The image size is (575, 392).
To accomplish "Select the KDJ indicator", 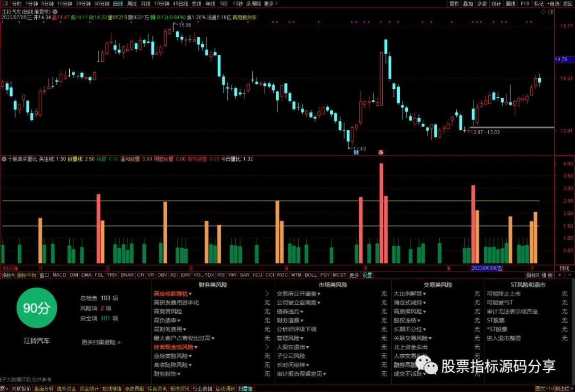I will coord(258,275).
